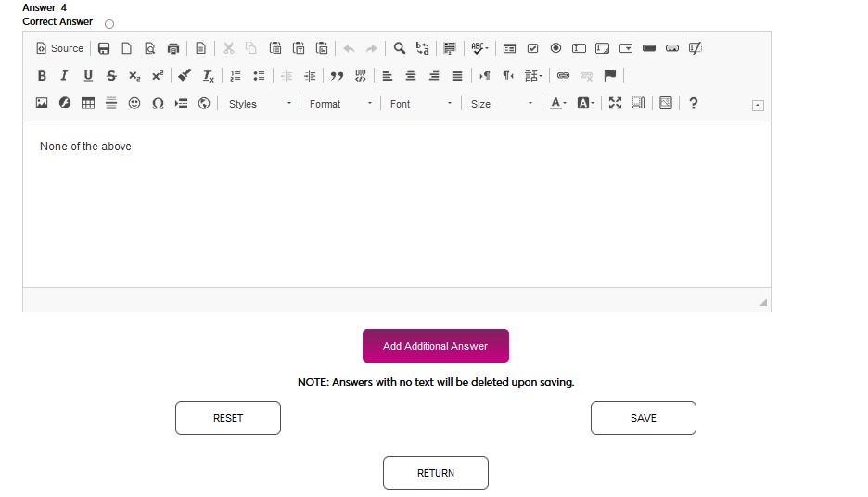Click the Save floppy disk icon
This screenshot has height=497, width=868.
[104, 48]
